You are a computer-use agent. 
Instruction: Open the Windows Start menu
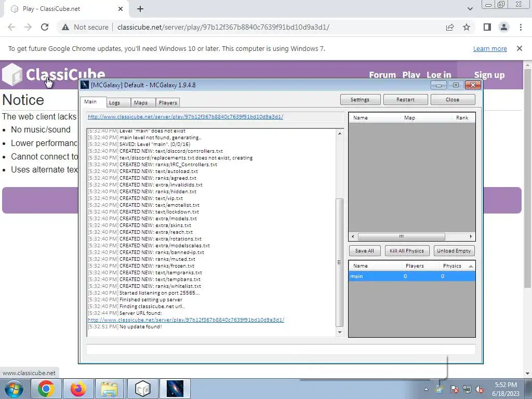14,389
